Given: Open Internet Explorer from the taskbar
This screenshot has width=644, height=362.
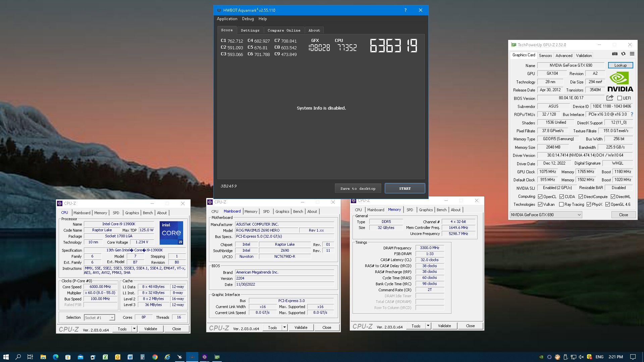Looking at the screenshot, I should [167, 357].
